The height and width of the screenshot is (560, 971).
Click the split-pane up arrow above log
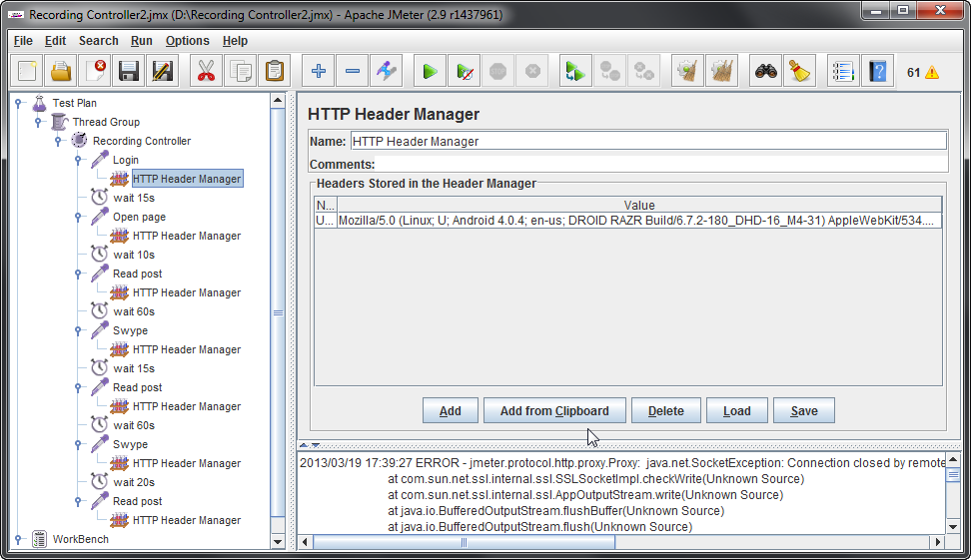(304, 445)
